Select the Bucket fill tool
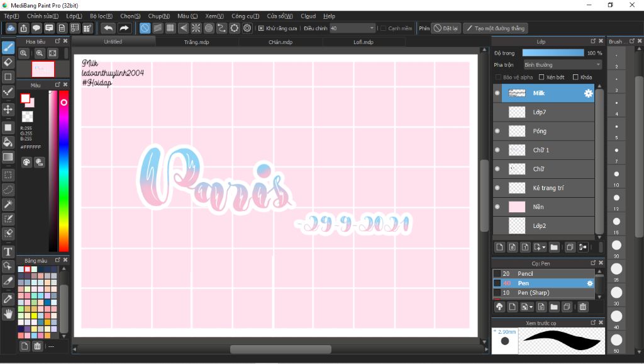 (8, 142)
